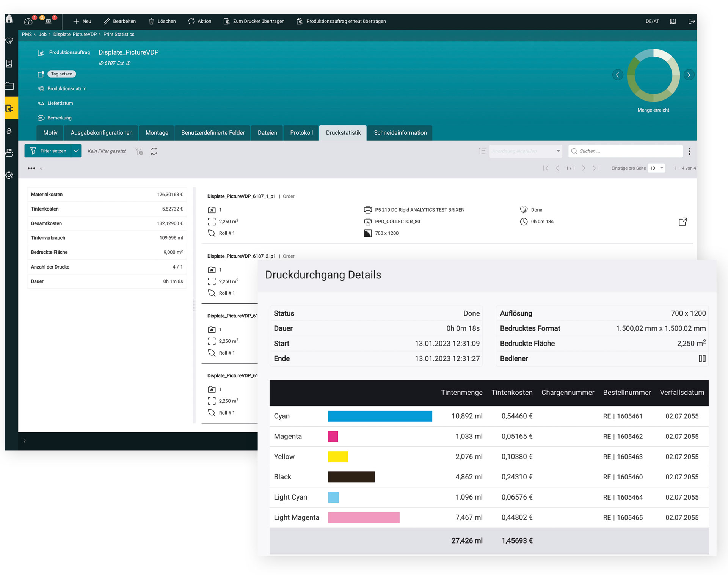Open the three-dot options menu by search
Image resolution: width=728 pixels, height=575 pixels.
click(x=689, y=151)
